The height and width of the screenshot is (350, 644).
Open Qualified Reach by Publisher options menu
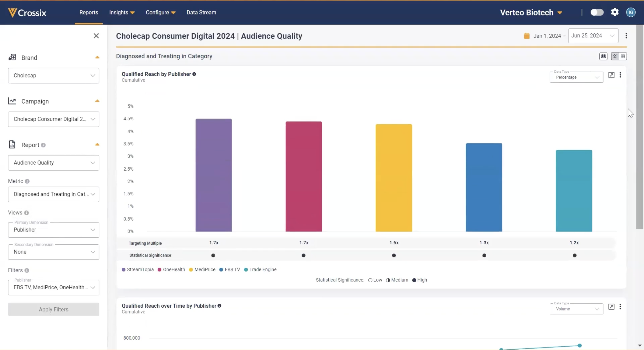point(620,75)
